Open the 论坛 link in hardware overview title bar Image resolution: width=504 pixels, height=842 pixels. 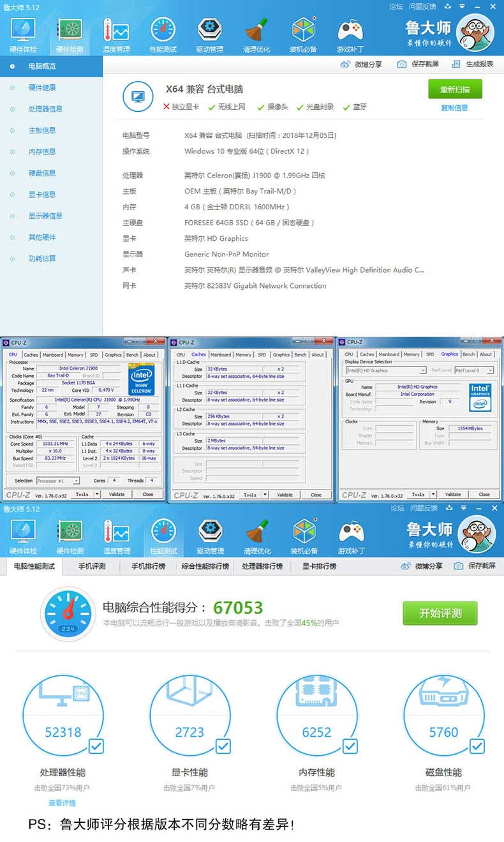click(x=396, y=6)
